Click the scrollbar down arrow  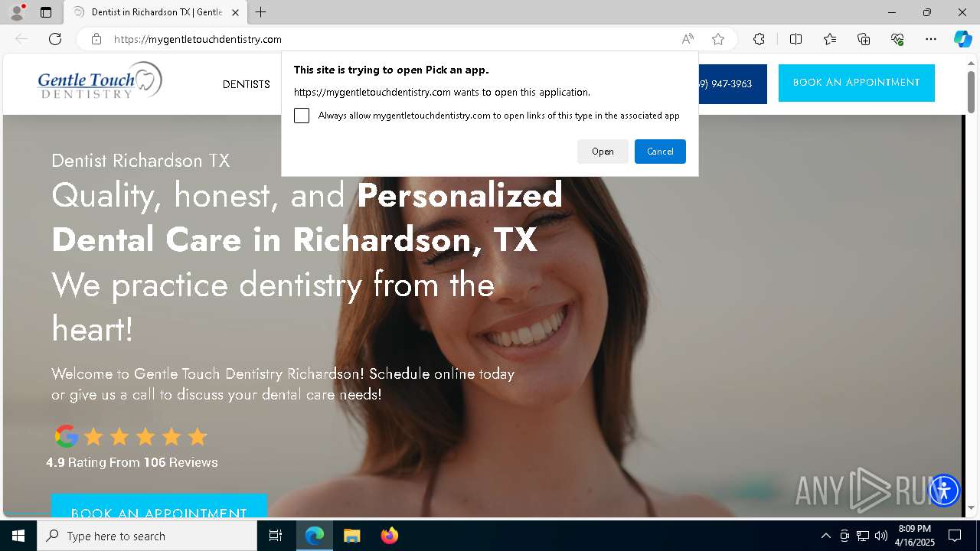[x=972, y=507]
